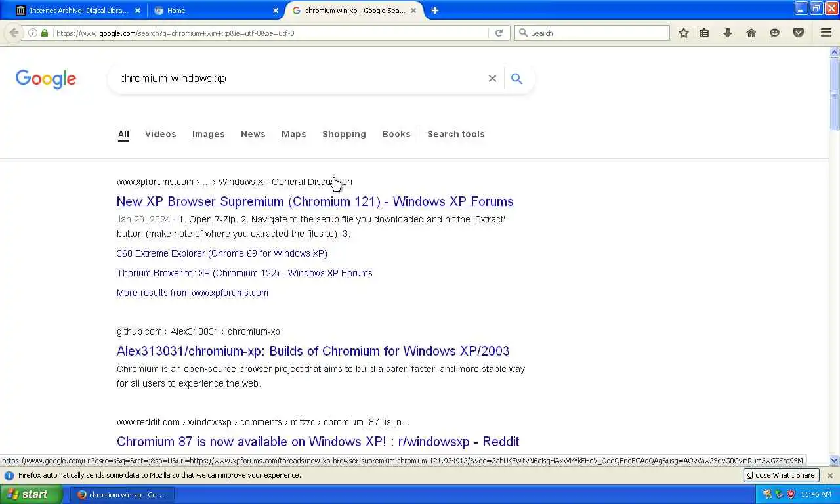Focus the Firefox Search box

pos(592,33)
